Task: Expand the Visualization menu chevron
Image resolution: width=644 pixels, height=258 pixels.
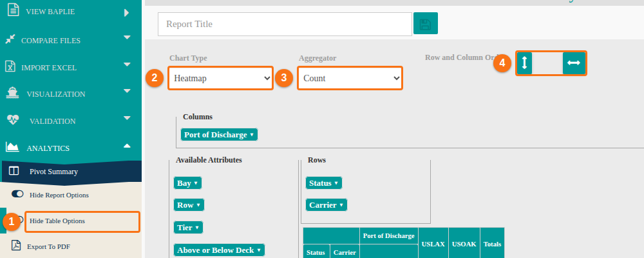Action: 127,91
